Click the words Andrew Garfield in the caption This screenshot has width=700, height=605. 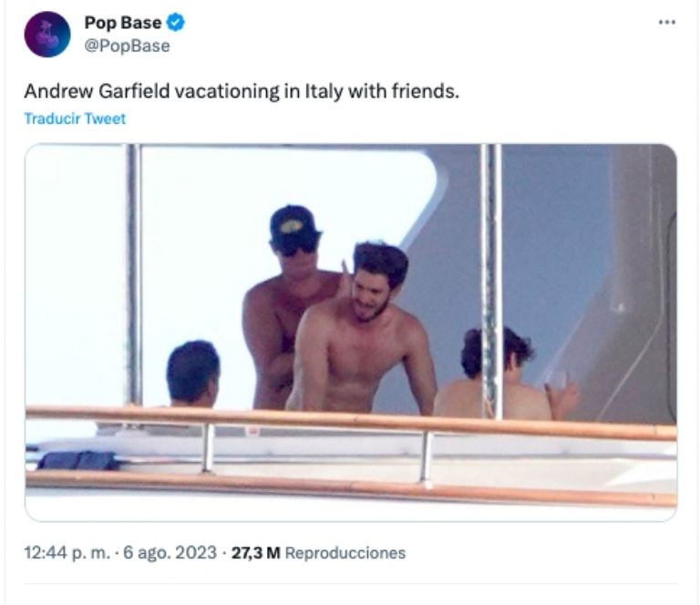(97, 91)
